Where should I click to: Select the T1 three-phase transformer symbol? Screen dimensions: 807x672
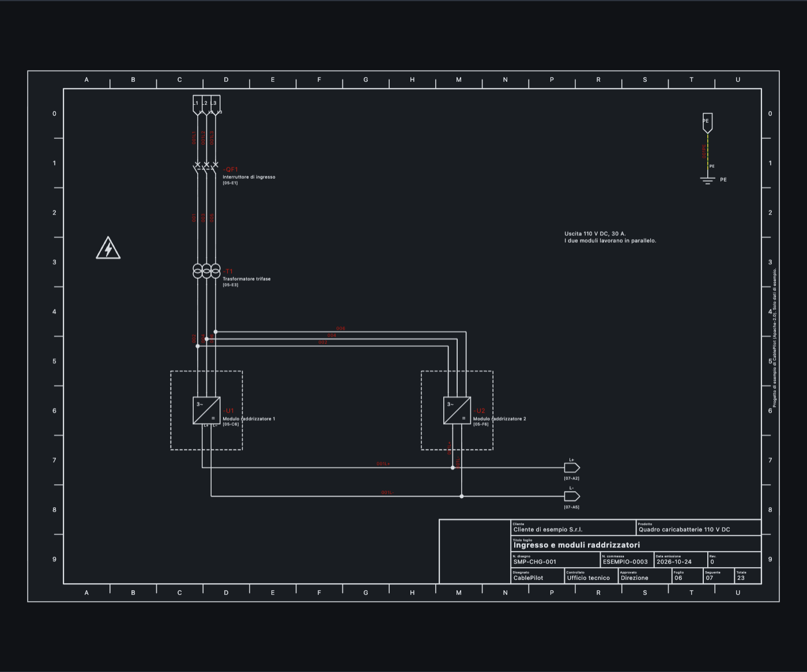coord(206,271)
